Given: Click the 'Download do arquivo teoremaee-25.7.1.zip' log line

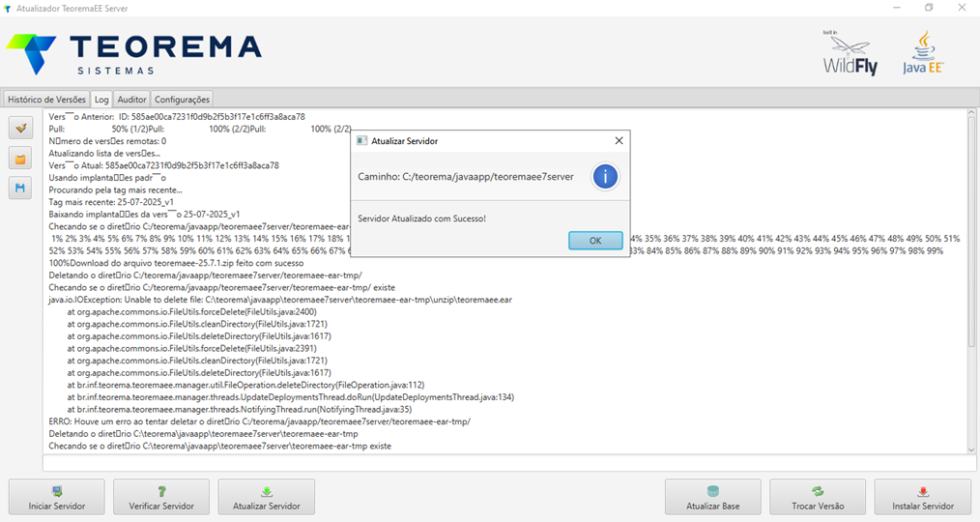Looking at the screenshot, I should [176, 263].
